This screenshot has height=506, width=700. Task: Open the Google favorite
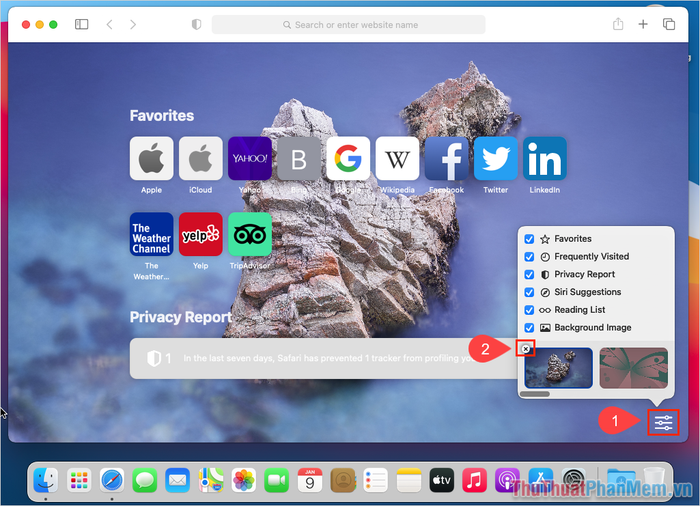pos(348,159)
